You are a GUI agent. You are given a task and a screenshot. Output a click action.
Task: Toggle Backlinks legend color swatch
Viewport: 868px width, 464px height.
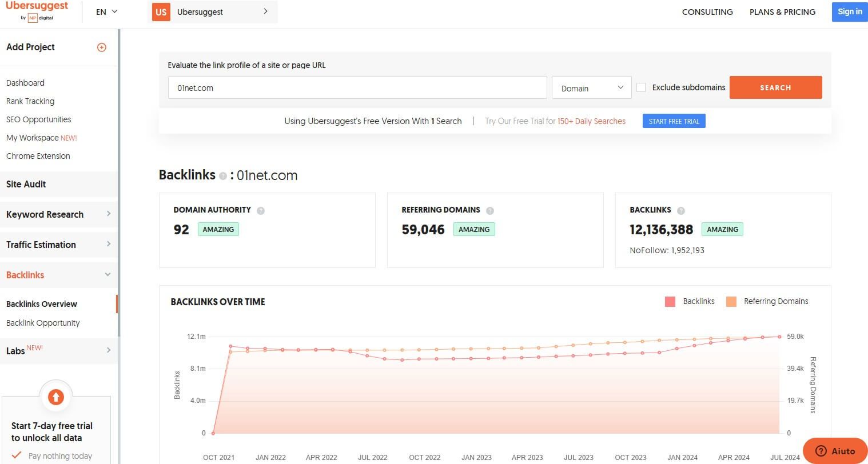[670, 302]
